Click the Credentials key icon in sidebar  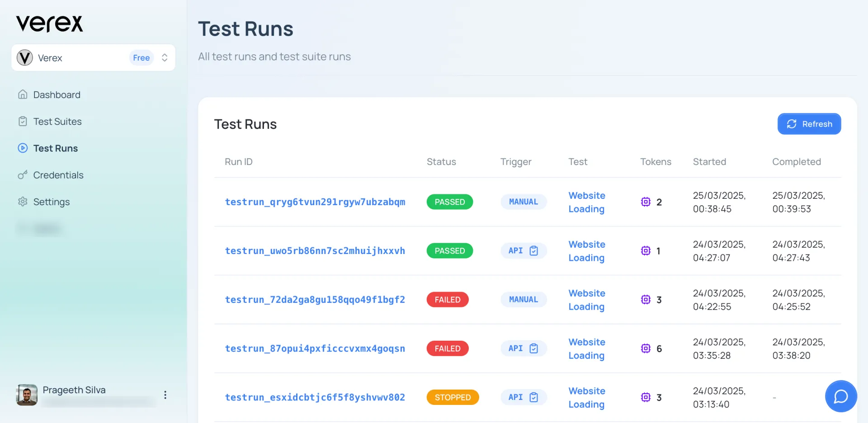tap(23, 175)
